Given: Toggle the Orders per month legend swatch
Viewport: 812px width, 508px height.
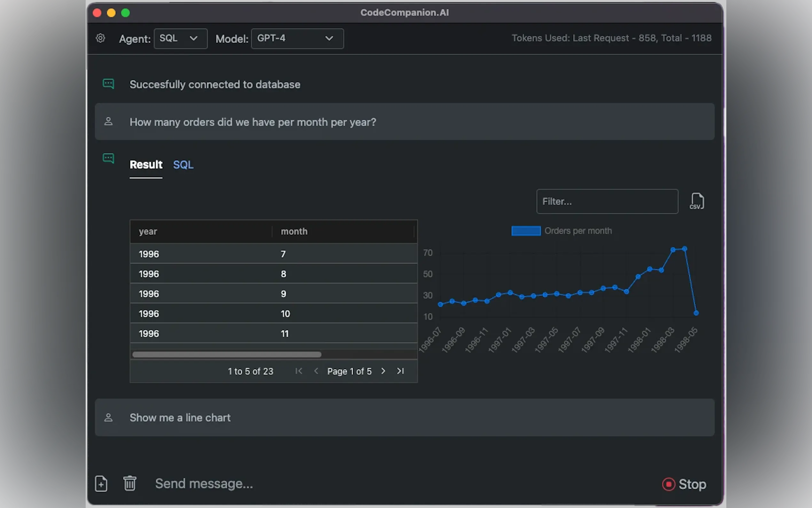Looking at the screenshot, I should pyautogui.click(x=526, y=231).
